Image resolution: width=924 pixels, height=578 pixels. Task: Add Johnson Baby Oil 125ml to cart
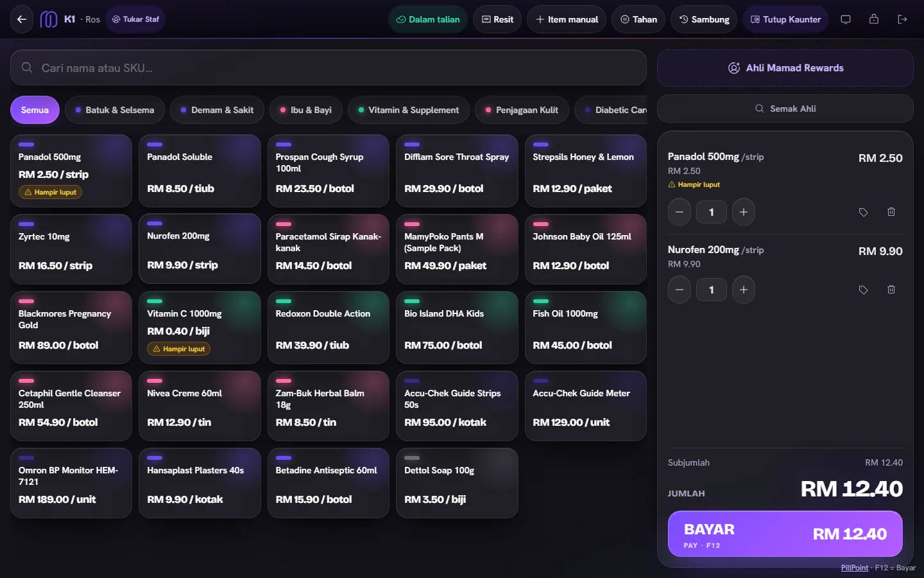tap(586, 249)
